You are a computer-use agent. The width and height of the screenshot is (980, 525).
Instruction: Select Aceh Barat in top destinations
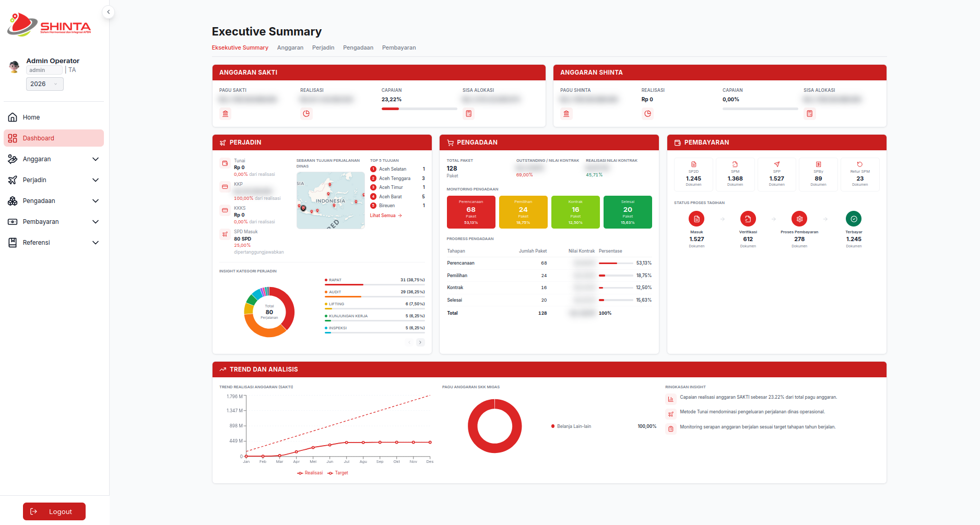click(397, 197)
